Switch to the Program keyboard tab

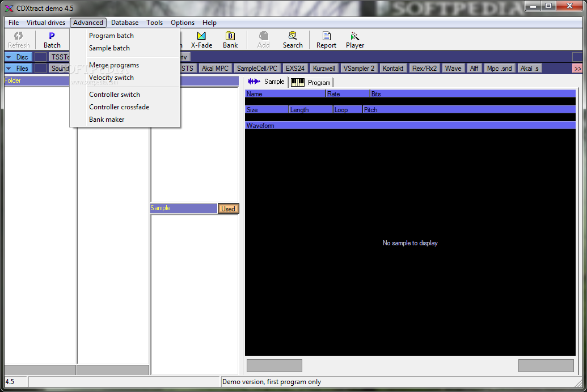[311, 82]
